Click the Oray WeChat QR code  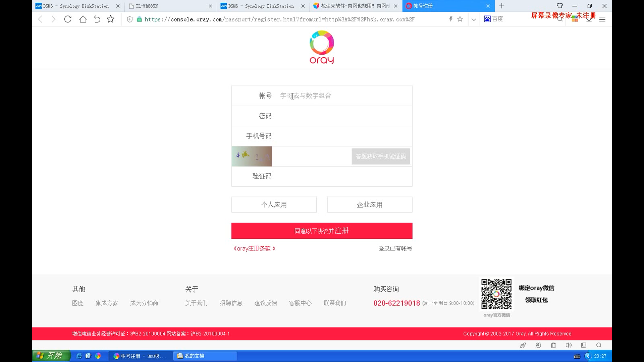(x=496, y=294)
